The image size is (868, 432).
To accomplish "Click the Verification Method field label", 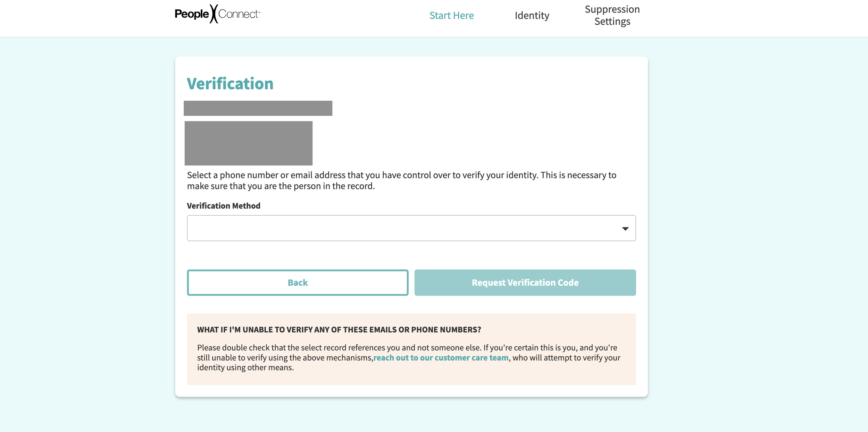I will (223, 206).
